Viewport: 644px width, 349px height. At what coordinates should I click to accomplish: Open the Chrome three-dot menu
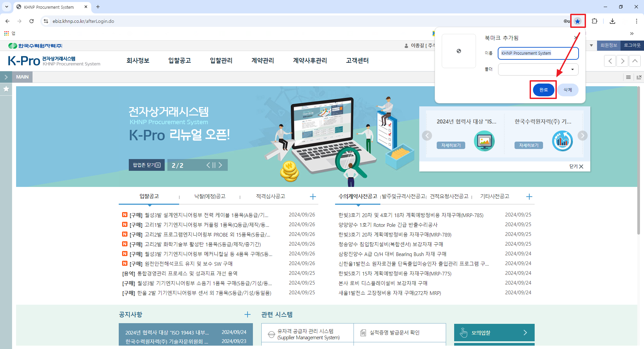coord(636,21)
